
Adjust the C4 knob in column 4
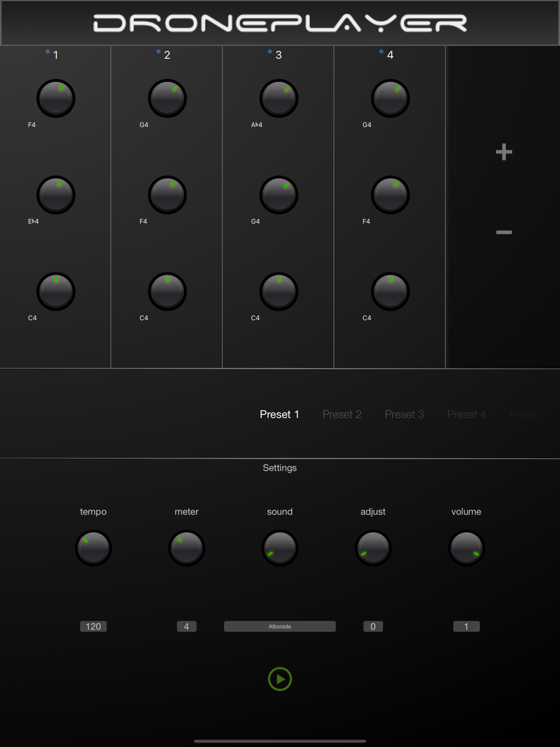click(390, 291)
